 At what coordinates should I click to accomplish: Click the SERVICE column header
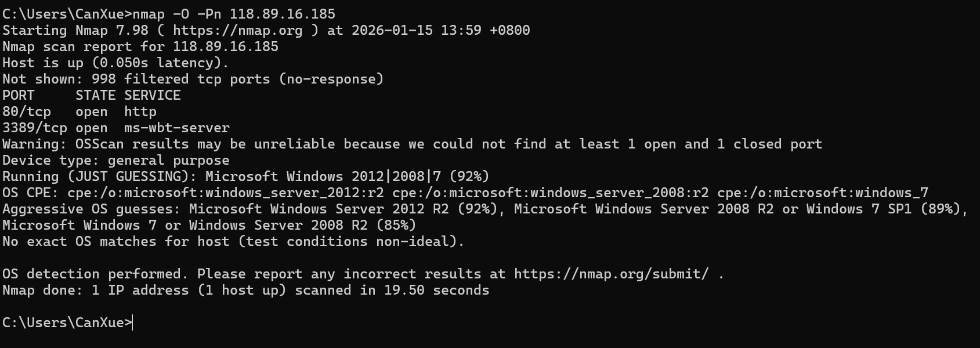pyautogui.click(x=152, y=95)
